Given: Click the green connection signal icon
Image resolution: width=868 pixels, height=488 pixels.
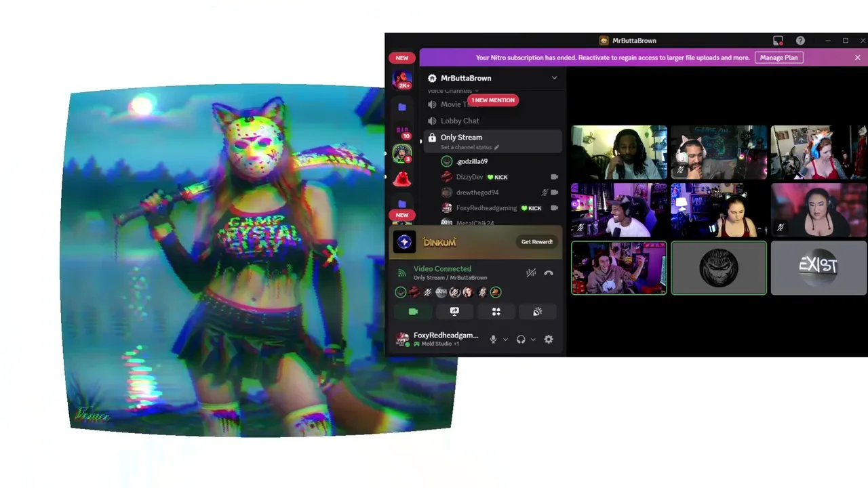Looking at the screenshot, I should click(401, 273).
